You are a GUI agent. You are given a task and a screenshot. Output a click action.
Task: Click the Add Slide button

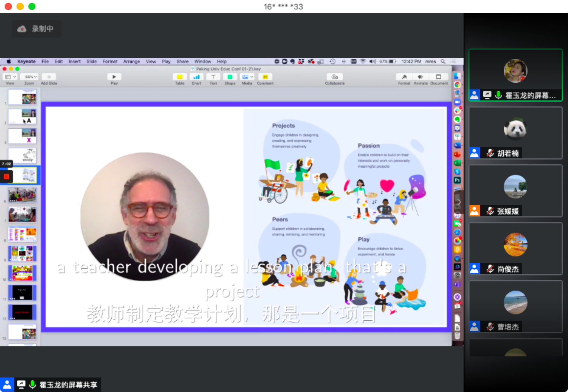point(49,77)
